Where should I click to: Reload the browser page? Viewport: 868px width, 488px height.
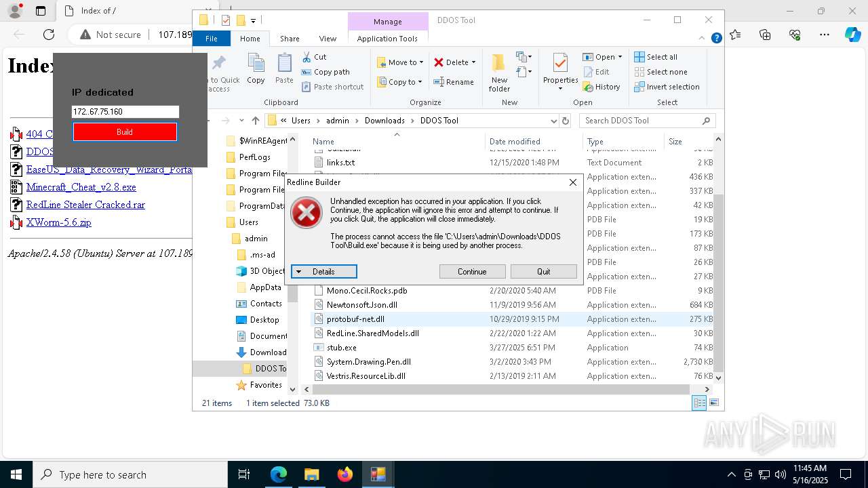49,35
